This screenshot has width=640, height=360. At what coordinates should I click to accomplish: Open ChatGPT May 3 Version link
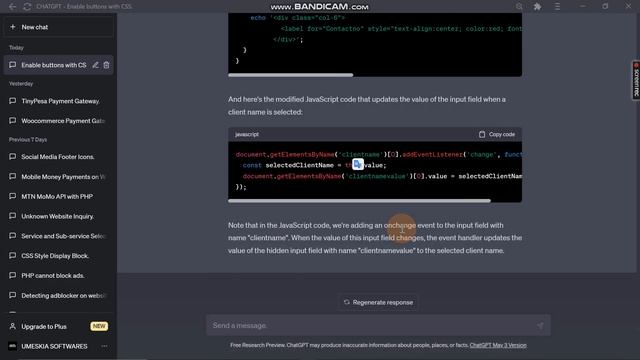point(498,345)
